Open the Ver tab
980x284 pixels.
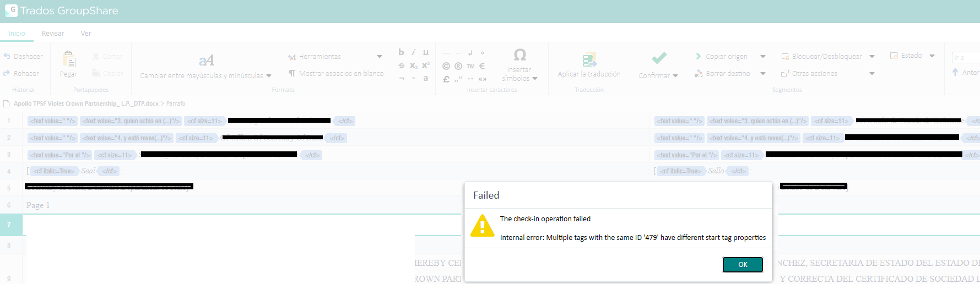86,34
